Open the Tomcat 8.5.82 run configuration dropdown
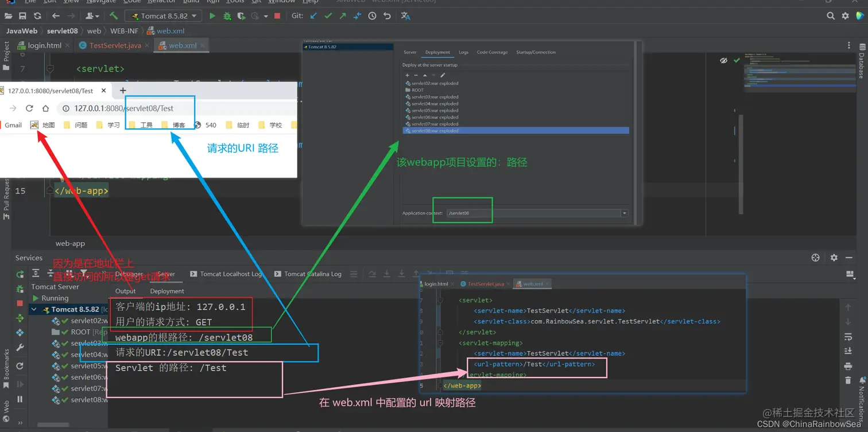The image size is (868, 432). click(163, 16)
